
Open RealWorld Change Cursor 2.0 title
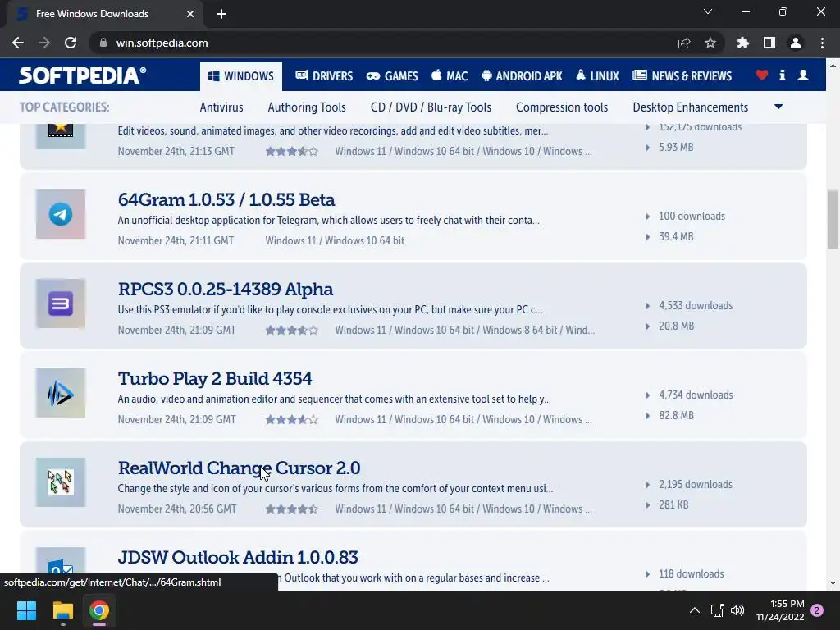239,468
